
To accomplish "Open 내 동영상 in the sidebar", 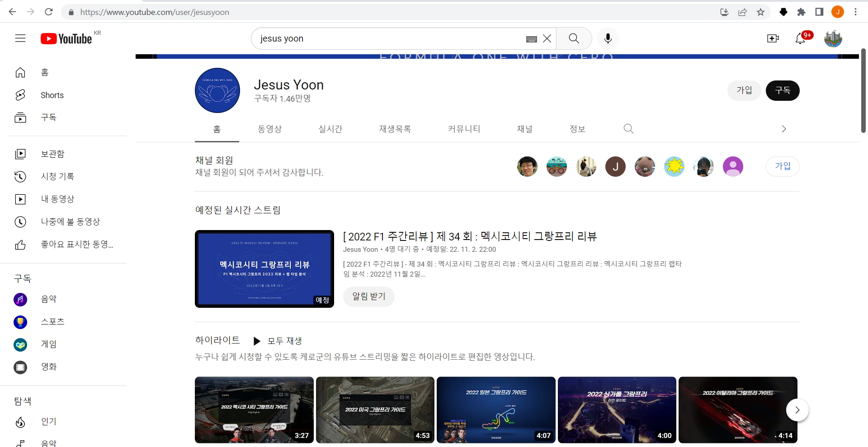I will (63, 199).
